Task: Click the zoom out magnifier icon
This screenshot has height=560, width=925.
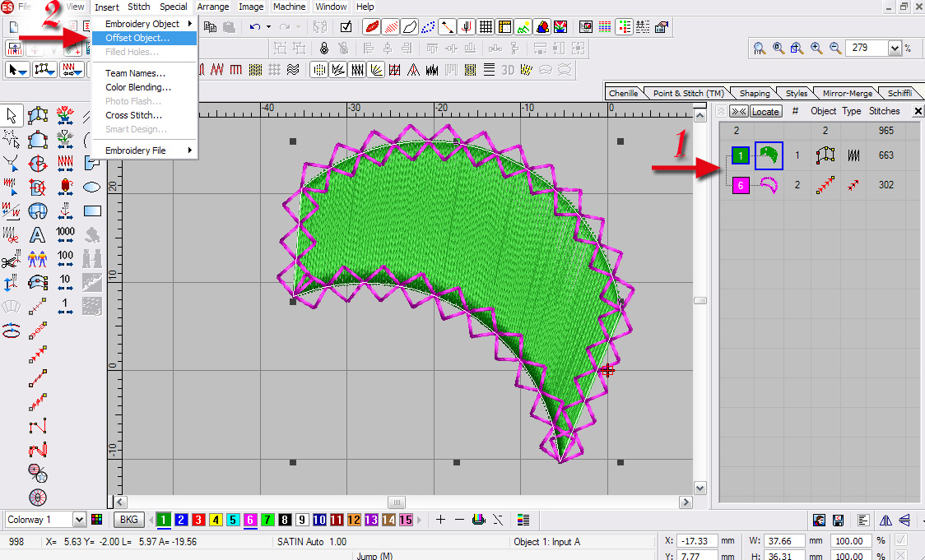Action: (x=835, y=49)
